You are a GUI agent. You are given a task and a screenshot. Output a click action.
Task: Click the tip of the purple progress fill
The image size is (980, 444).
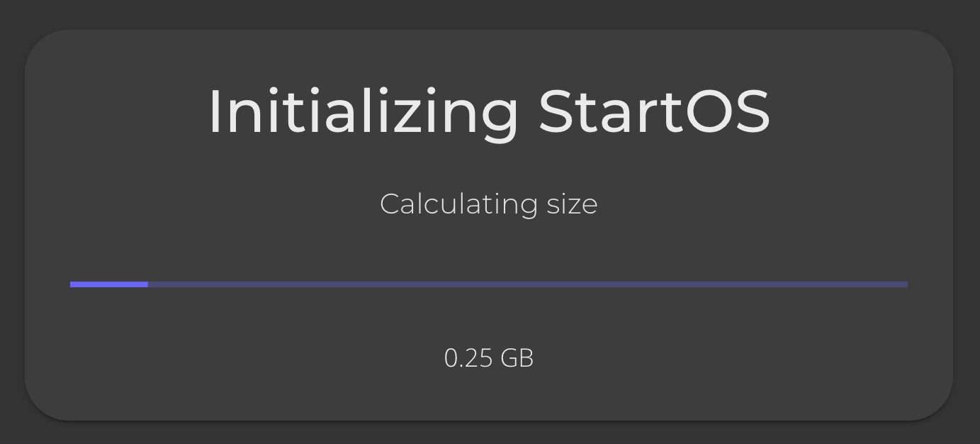145,284
